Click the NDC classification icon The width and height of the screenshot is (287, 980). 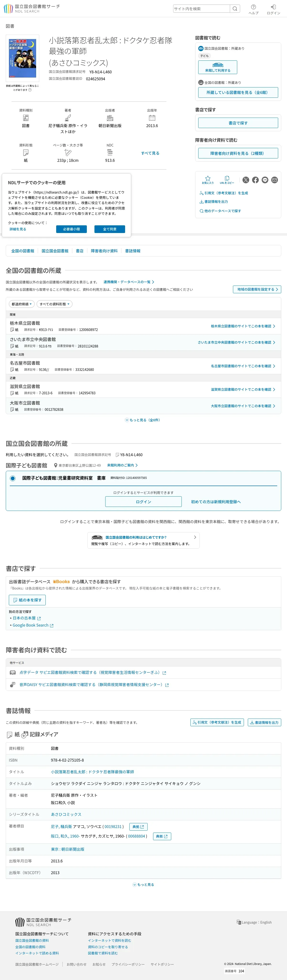110,152
